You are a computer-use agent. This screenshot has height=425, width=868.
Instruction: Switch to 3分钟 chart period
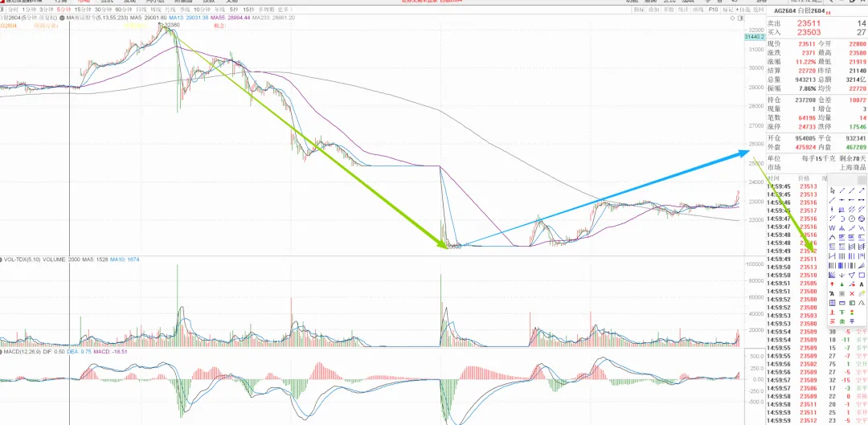(47, 10)
